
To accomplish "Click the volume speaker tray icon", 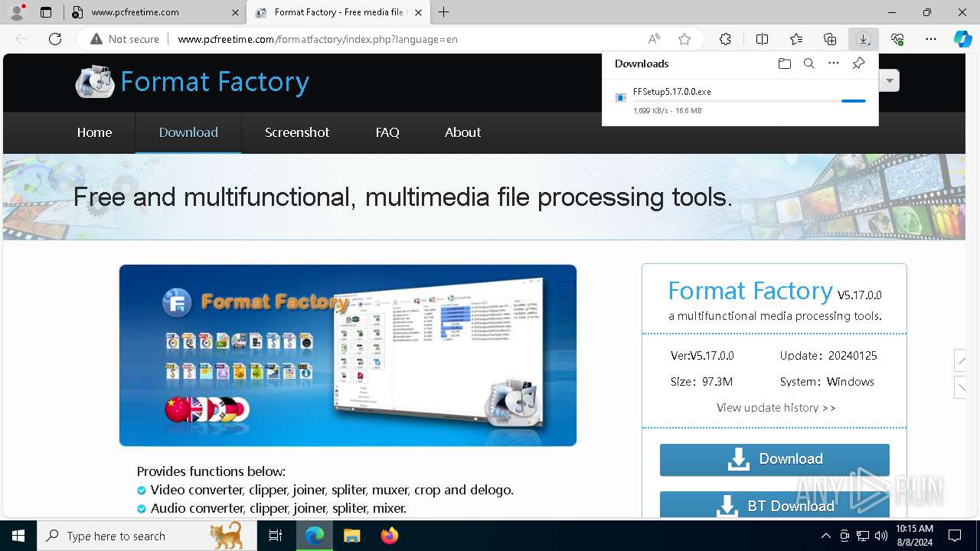I will 881,536.
